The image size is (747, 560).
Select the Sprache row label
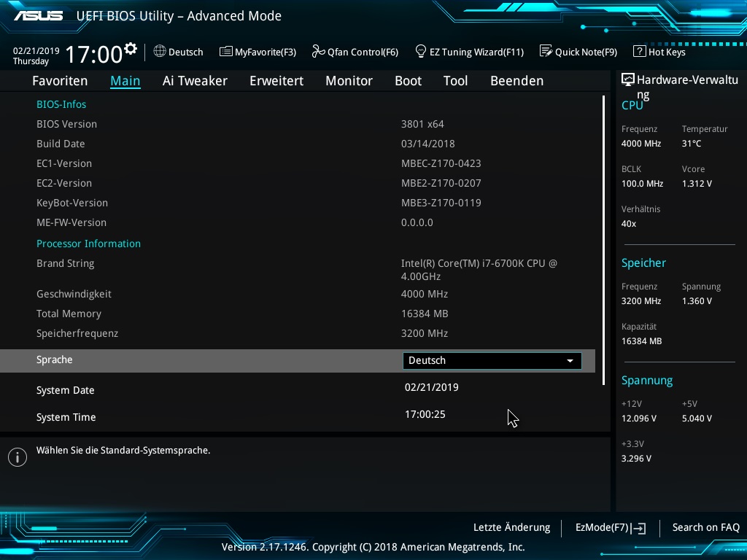[x=54, y=360]
